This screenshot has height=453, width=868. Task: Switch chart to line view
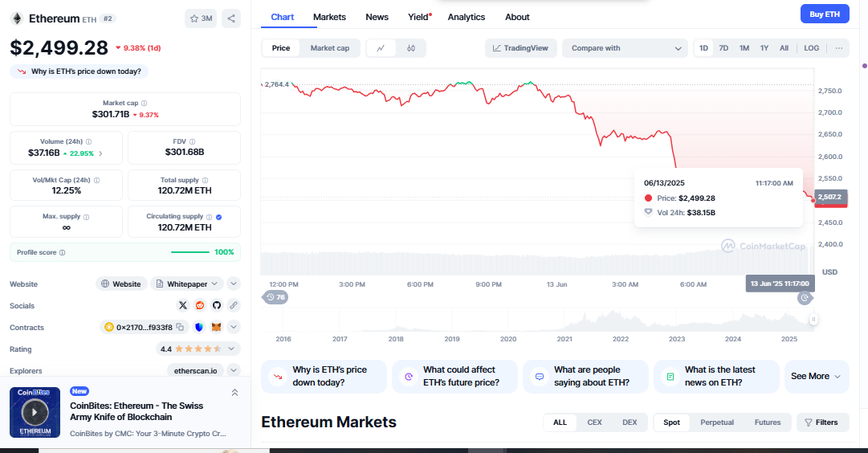click(x=381, y=48)
